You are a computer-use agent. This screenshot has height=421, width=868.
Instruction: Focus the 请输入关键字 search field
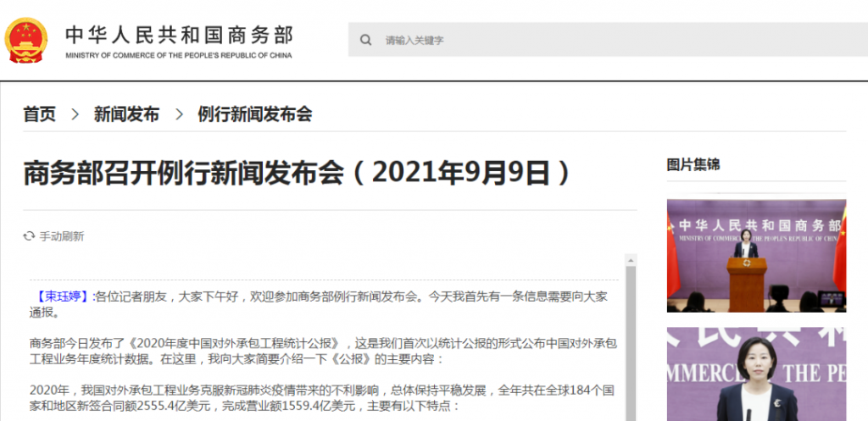point(608,39)
